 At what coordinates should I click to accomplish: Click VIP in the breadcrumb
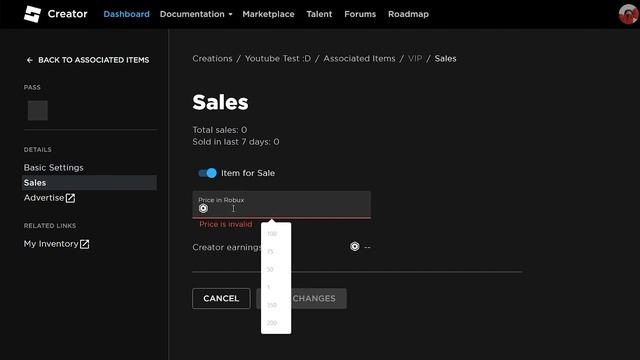tap(415, 58)
